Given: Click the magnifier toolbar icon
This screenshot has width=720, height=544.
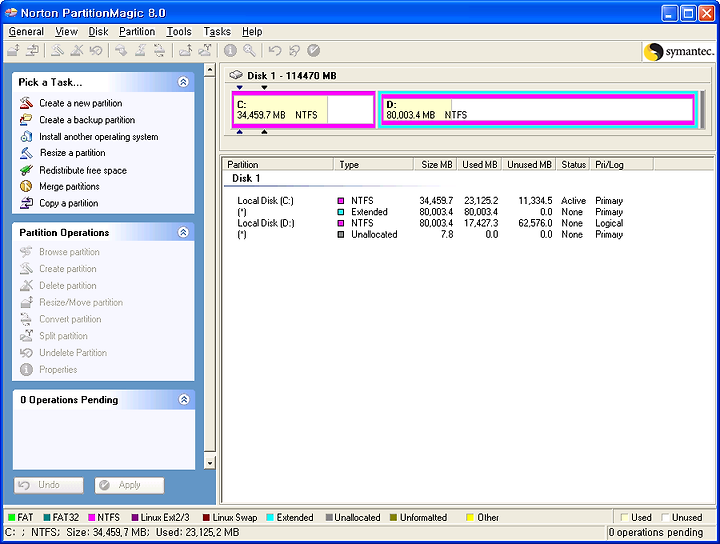Looking at the screenshot, I should pyautogui.click(x=249, y=50).
